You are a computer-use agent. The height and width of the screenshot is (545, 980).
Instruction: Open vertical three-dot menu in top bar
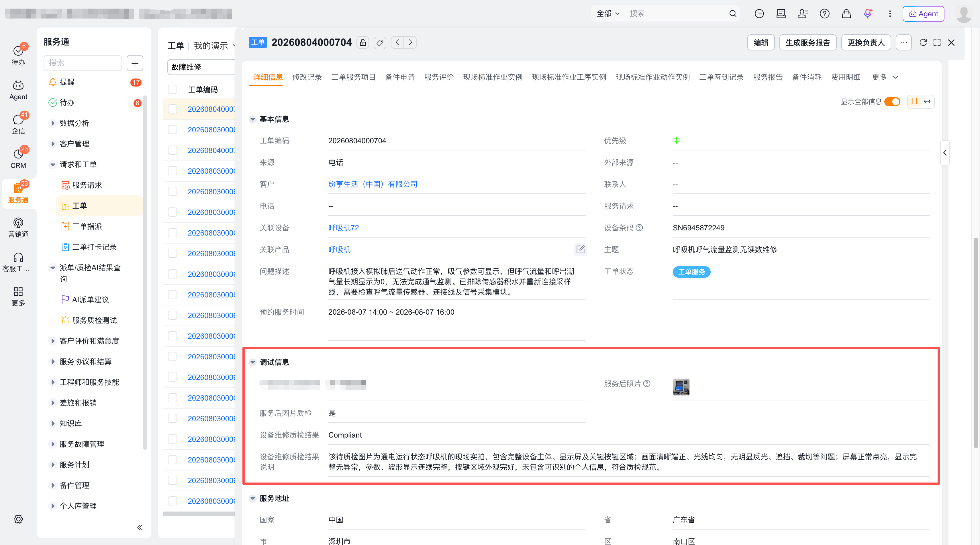click(x=889, y=14)
